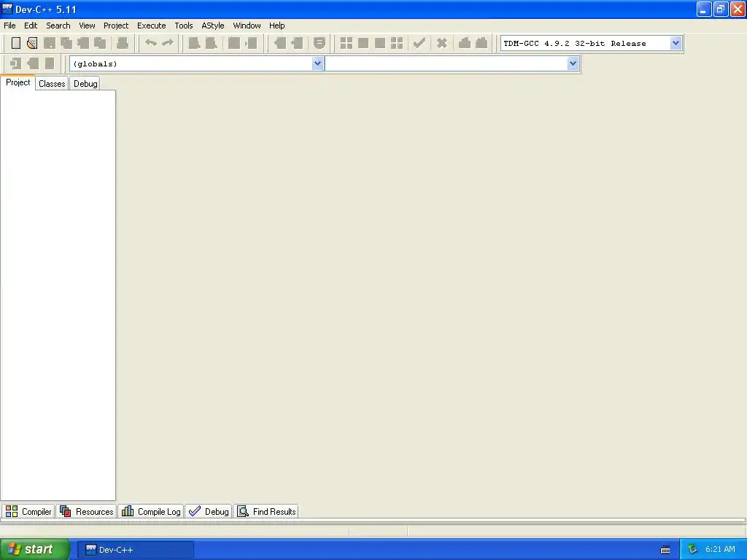Click the Redo arrow icon
This screenshot has height=560, width=747.
click(x=168, y=43)
